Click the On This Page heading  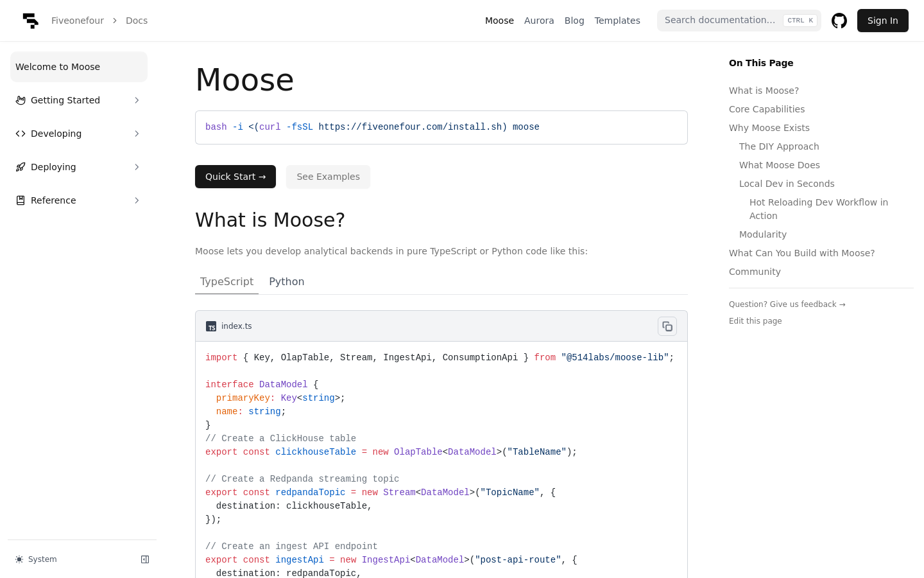pyautogui.click(x=761, y=63)
